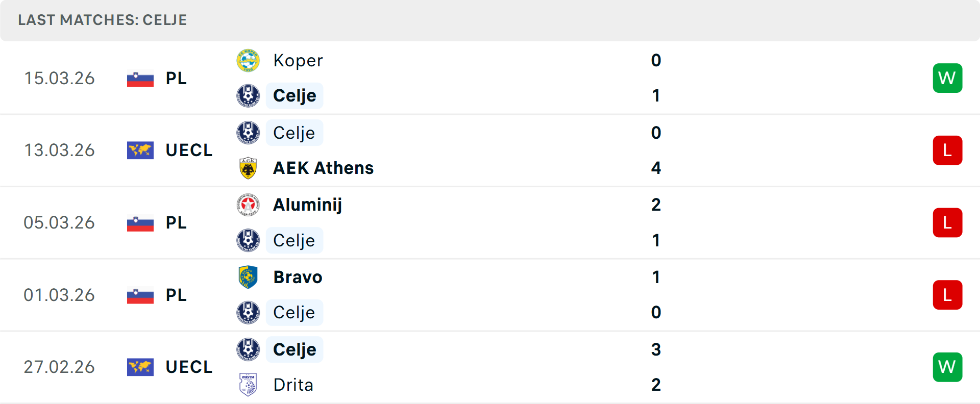Viewport: 980px width, 404px height.
Task: Click the Drita club crest icon
Action: tap(248, 385)
